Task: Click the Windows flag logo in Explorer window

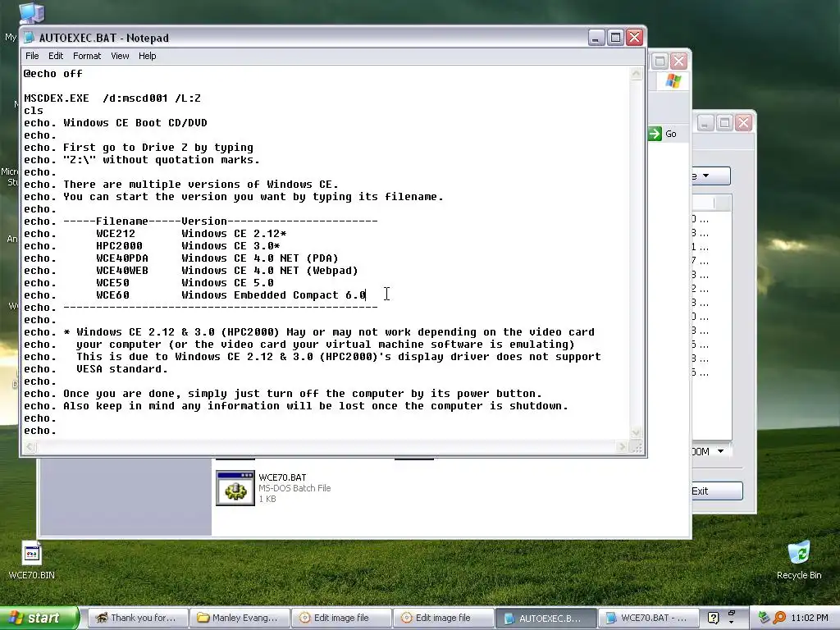Action: 673,81
